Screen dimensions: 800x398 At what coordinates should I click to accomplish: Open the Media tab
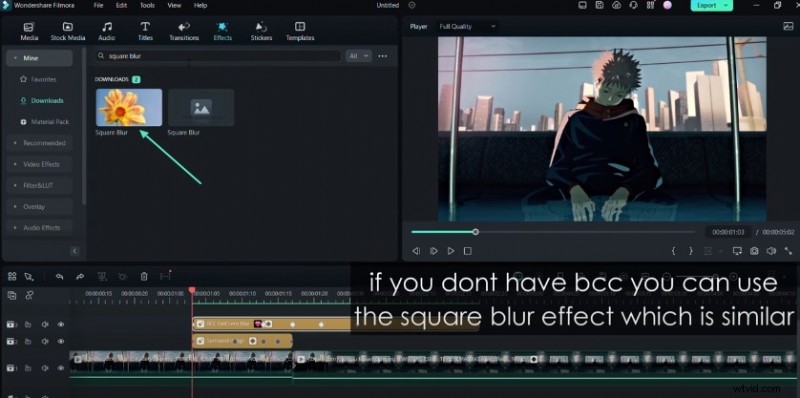pyautogui.click(x=29, y=31)
